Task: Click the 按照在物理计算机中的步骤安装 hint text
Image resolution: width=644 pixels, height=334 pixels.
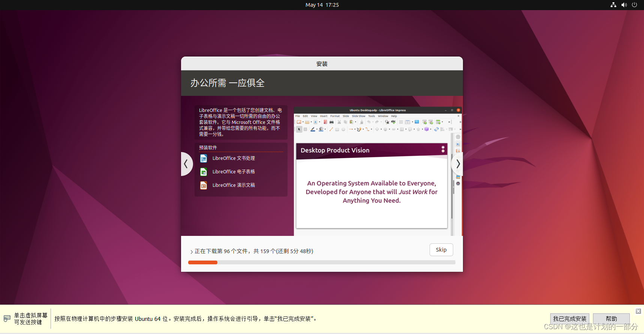Action: 186,319
